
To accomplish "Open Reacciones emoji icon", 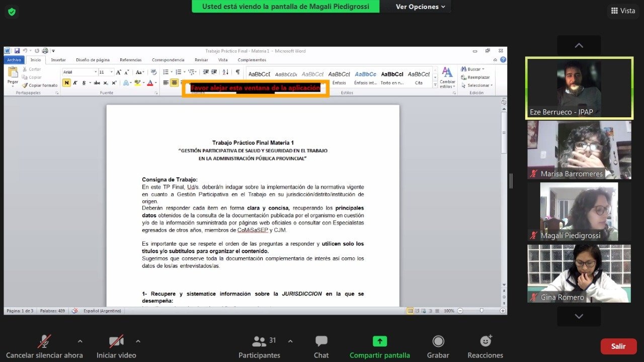I will tap(485, 341).
